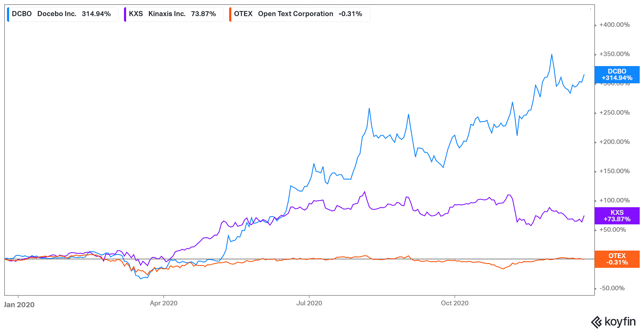Viewport: 644px width, 333px height.
Task: Select the OTEX Open Text Corporation legend
Action: click(299, 14)
